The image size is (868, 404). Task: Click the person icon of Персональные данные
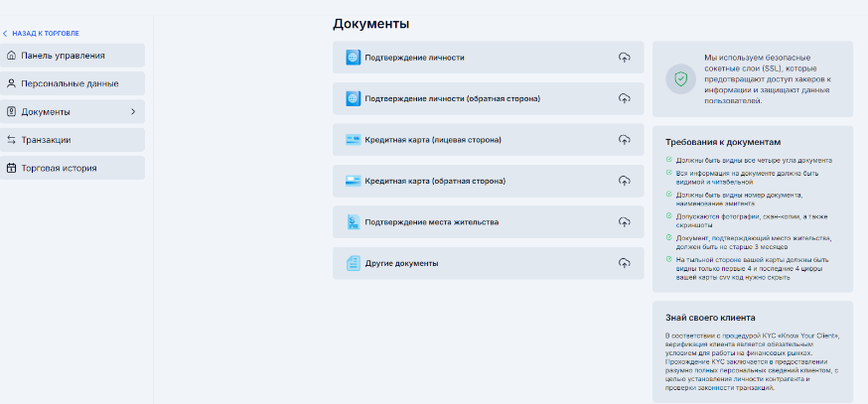[x=11, y=83]
